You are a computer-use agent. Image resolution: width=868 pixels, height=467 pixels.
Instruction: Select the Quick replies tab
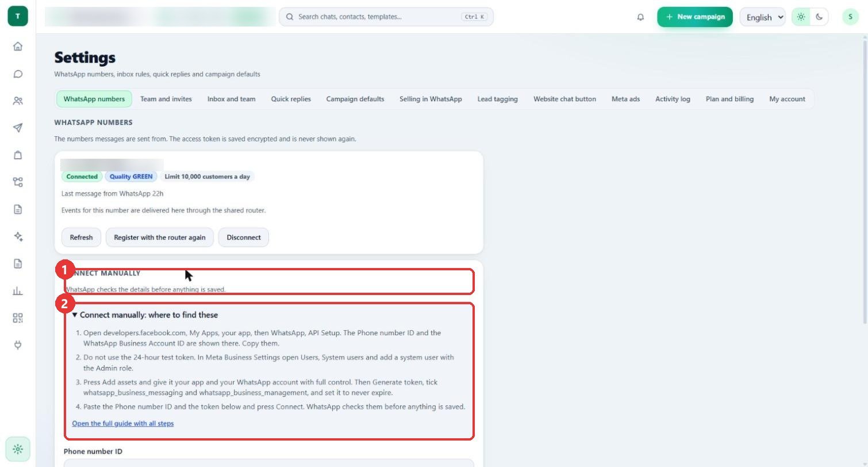pyautogui.click(x=291, y=99)
